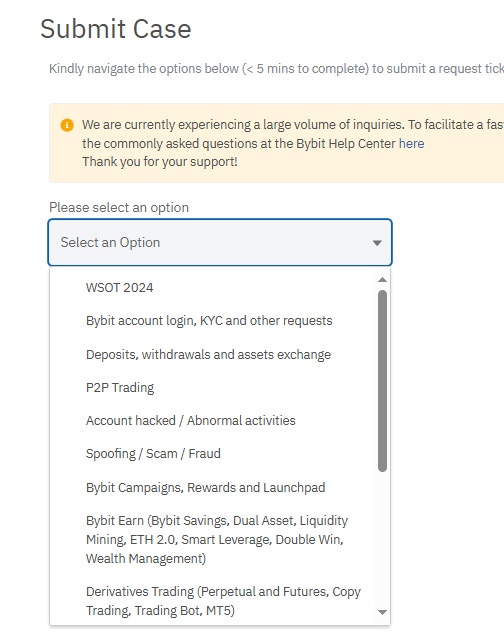Click the dropdown caret arrow icon
The width and height of the screenshot is (504, 644).
coord(377,243)
